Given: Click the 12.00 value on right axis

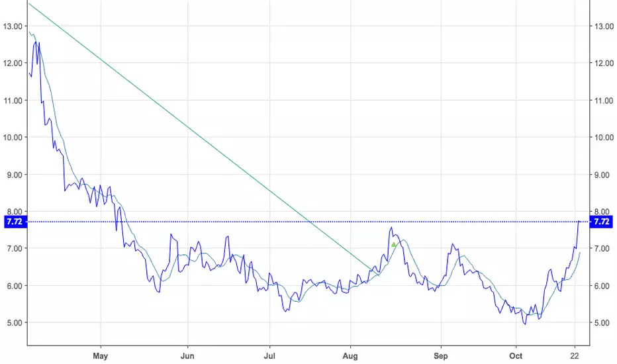Looking at the screenshot, I should pos(604,63).
